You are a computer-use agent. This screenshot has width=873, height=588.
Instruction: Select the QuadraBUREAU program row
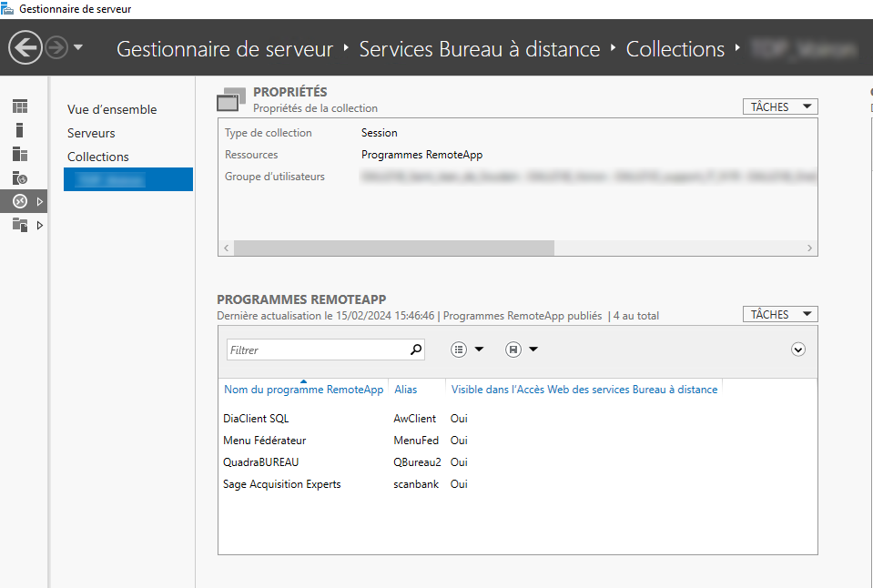518,462
